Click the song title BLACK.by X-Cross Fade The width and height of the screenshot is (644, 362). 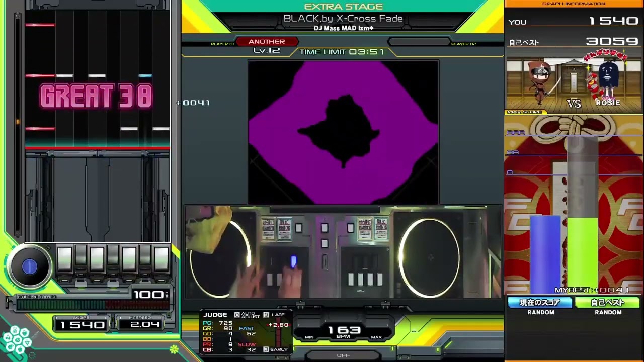(343, 19)
